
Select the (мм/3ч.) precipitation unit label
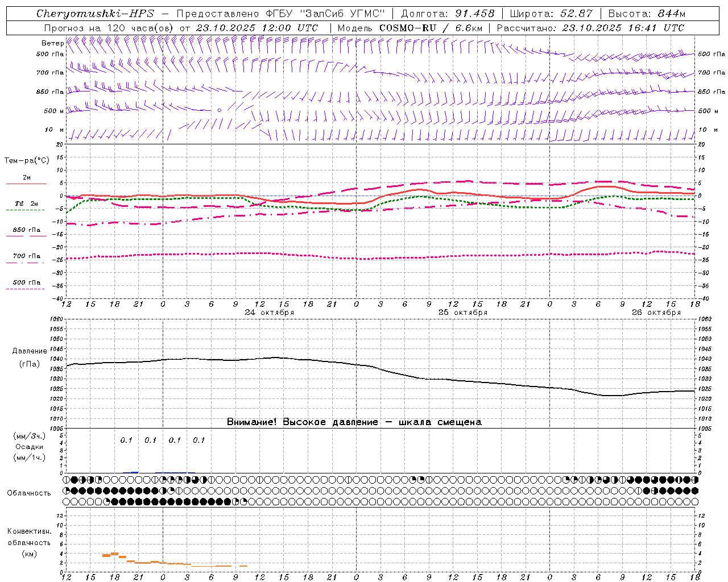coord(30,436)
